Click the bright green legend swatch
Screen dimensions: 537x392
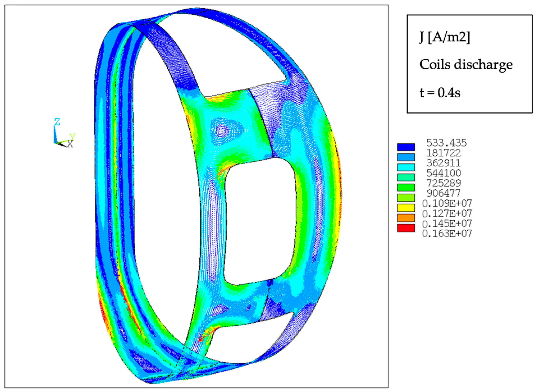tap(406, 187)
